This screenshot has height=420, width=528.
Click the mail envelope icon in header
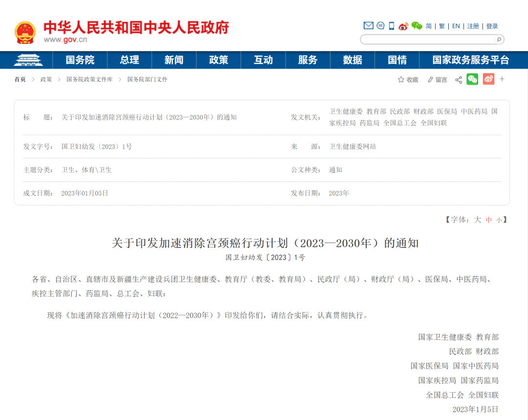(368, 26)
